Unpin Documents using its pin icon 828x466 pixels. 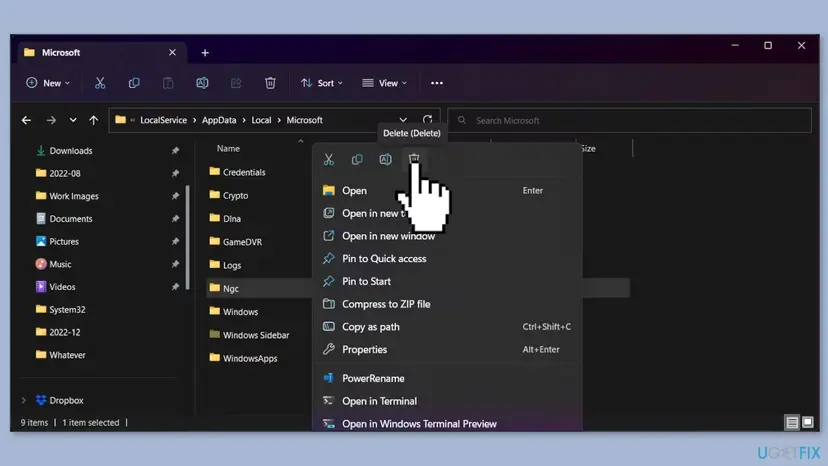(175, 219)
